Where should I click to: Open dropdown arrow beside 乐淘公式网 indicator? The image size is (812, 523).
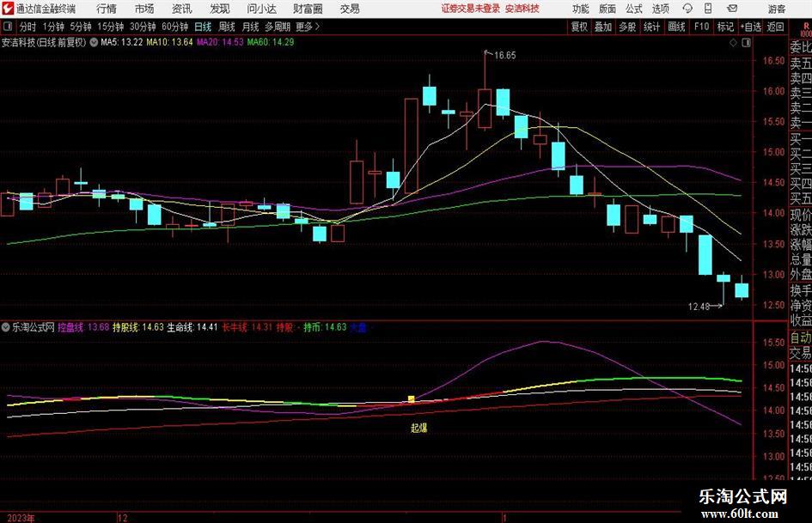coord(6,327)
